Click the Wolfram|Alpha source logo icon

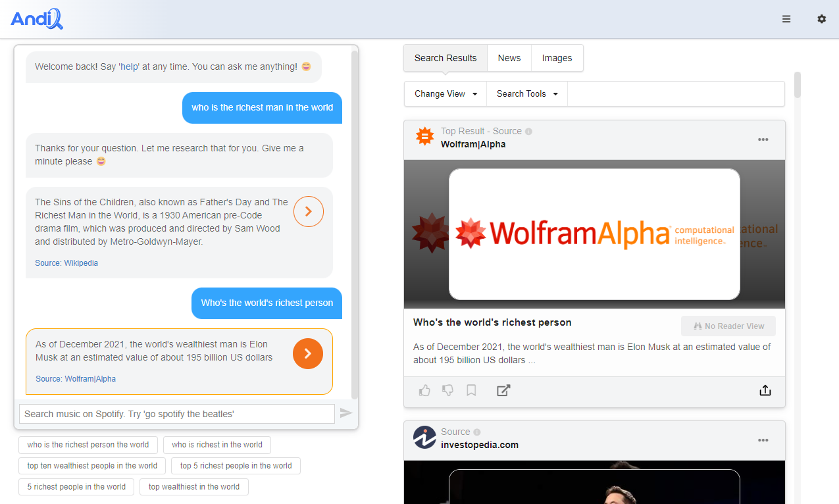pyautogui.click(x=425, y=137)
